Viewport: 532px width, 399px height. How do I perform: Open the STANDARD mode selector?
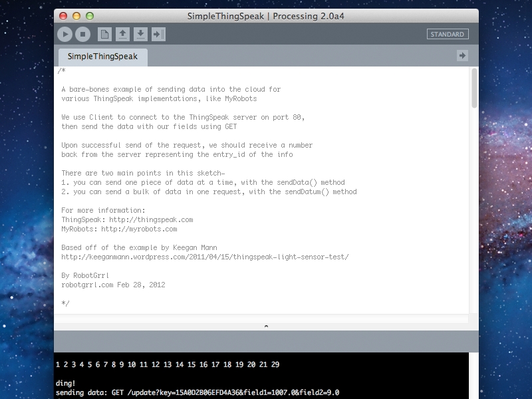448,35
